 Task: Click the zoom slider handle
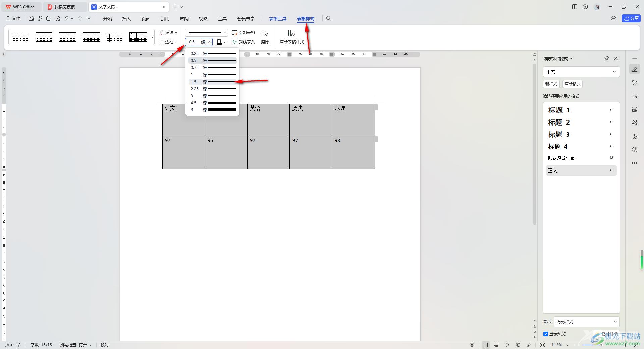600,345
